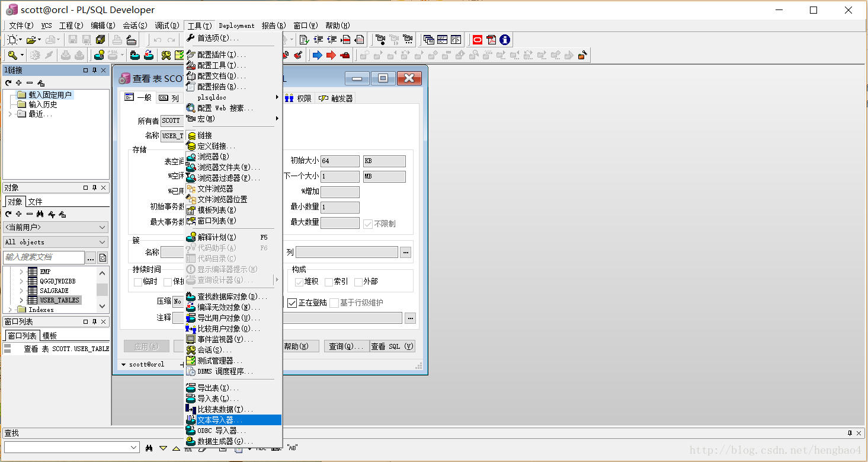This screenshot has height=462, width=868.
Task: Click the ... button beside 列 field
Action: (406, 252)
